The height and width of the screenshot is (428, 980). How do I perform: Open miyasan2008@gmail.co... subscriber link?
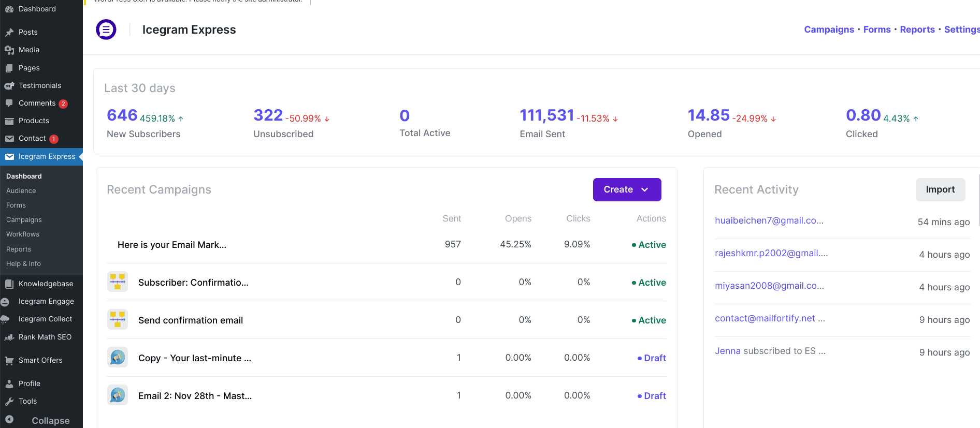tap(769, 286)
